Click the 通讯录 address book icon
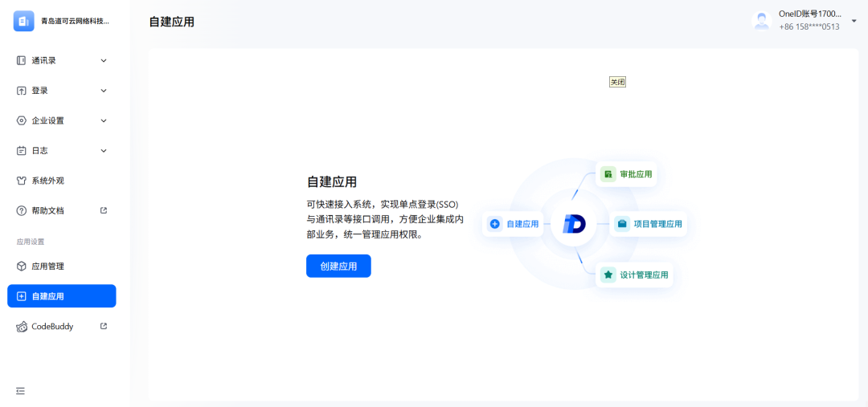Screen dimensions: 868x407 21,61
